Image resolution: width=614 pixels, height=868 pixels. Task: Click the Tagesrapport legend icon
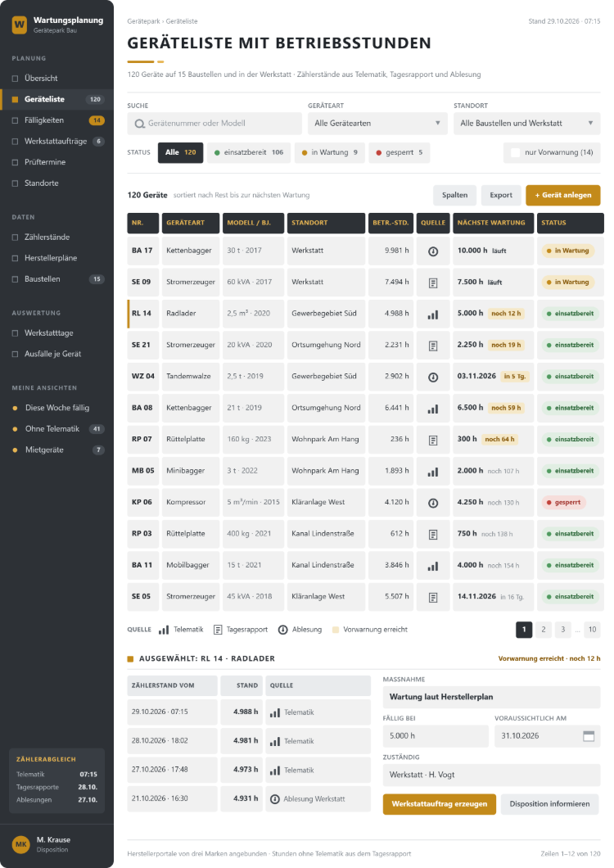pyautogui.click(x=218, y=630)
